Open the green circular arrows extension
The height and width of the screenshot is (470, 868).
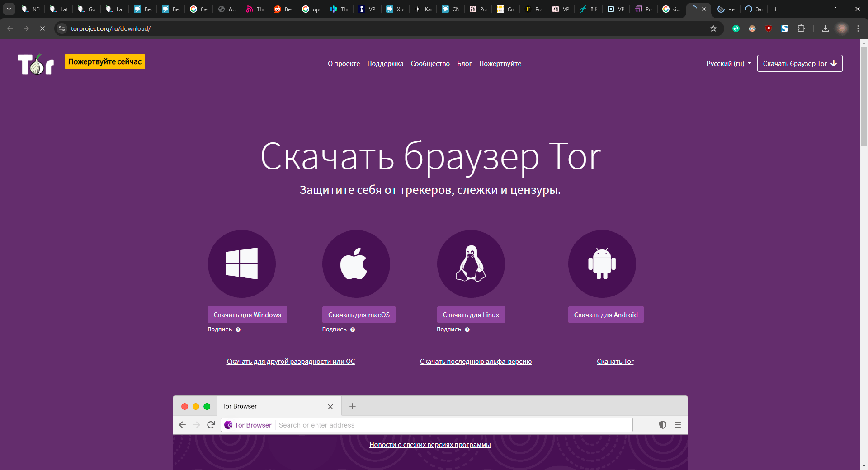(x=736, y=28)
